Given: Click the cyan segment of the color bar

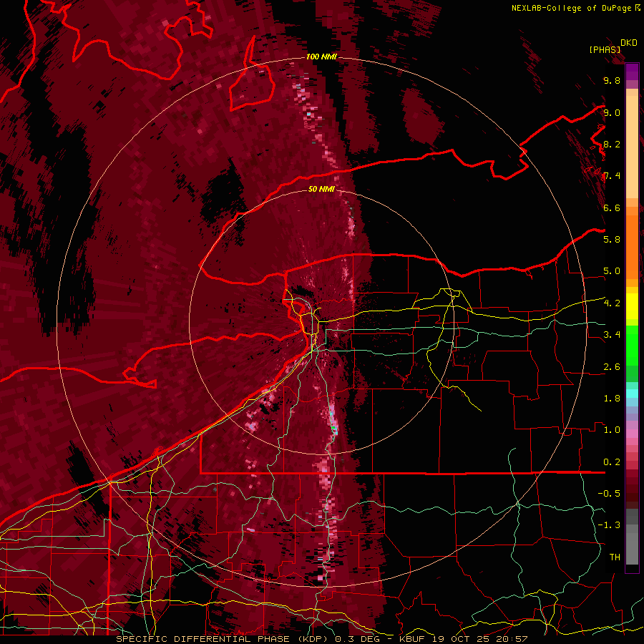Looking at the screenshot, I should (x=632, y=394).
